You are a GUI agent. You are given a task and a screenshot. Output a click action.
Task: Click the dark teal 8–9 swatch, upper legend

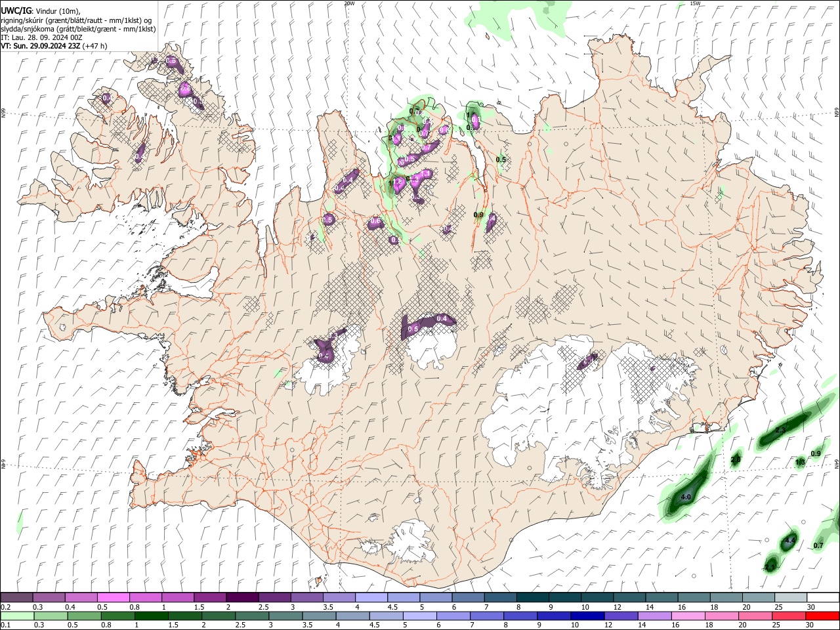pyautogui.click(x=532, y=597)
